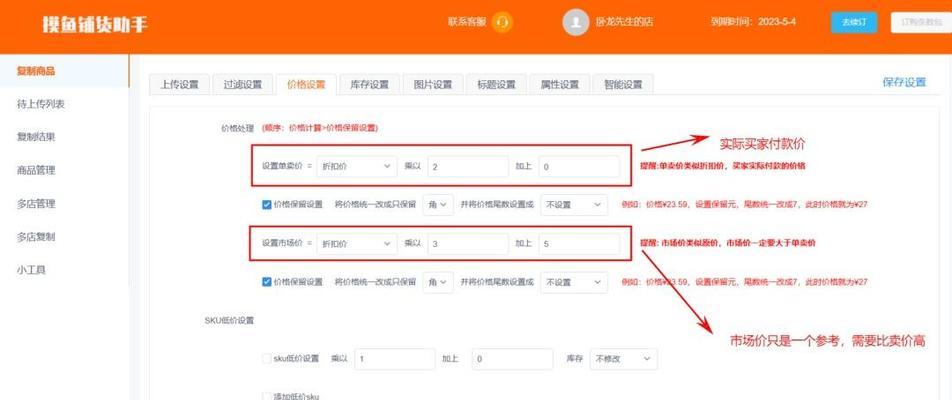Open 多店复制 in the sidebar

(64, 237)
